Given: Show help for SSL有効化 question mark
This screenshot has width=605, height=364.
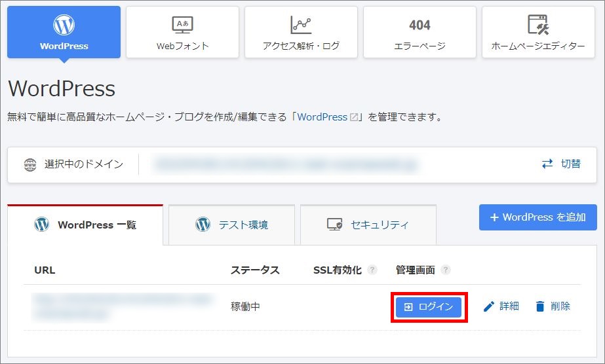Looking at the screenshot, I should coord(372,270).
